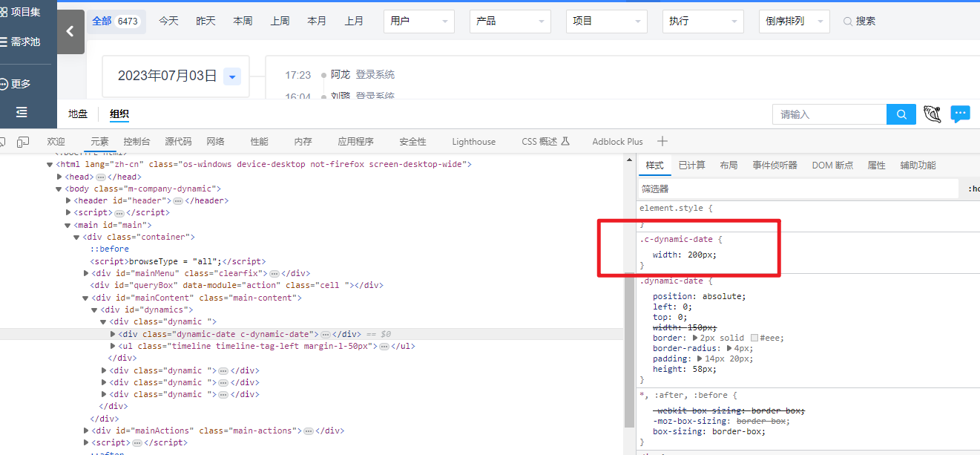Click the blue search magnifier button

(901, 114)
